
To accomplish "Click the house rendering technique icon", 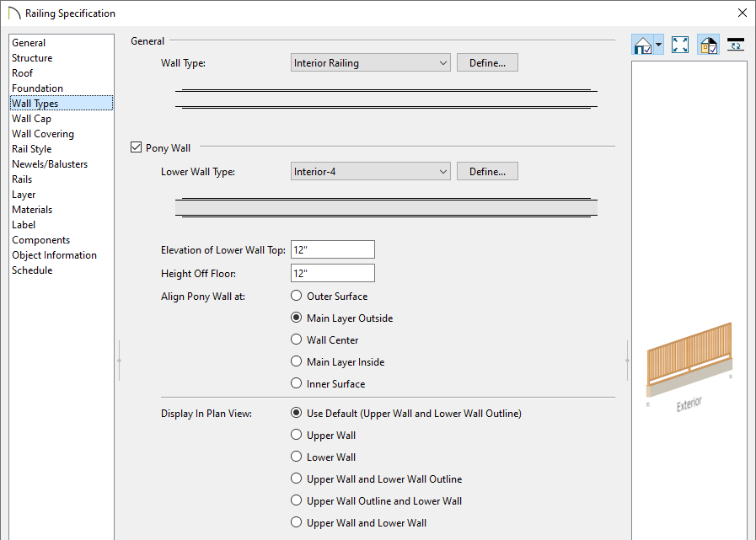I will [x=643, y=45].
